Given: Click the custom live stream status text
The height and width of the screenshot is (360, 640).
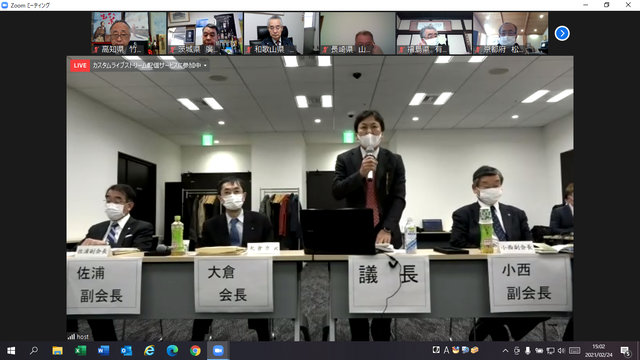Looking at the screenshot, I should 146,65.
